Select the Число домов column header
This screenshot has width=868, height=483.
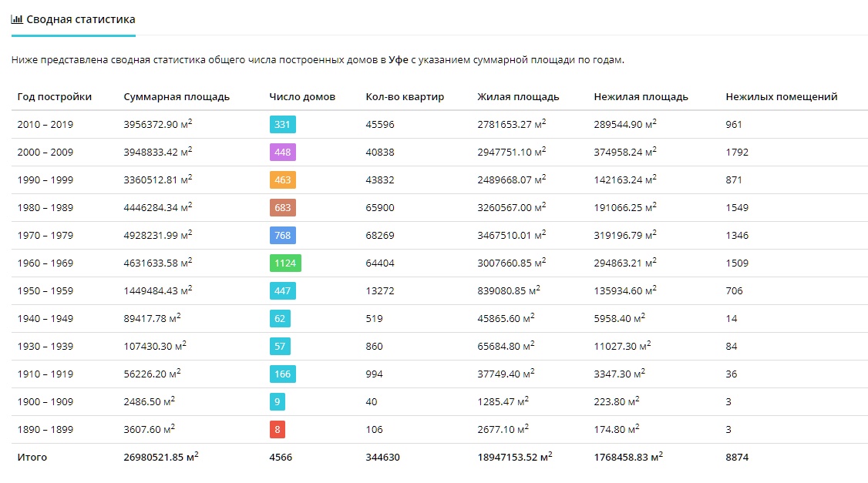302,97
